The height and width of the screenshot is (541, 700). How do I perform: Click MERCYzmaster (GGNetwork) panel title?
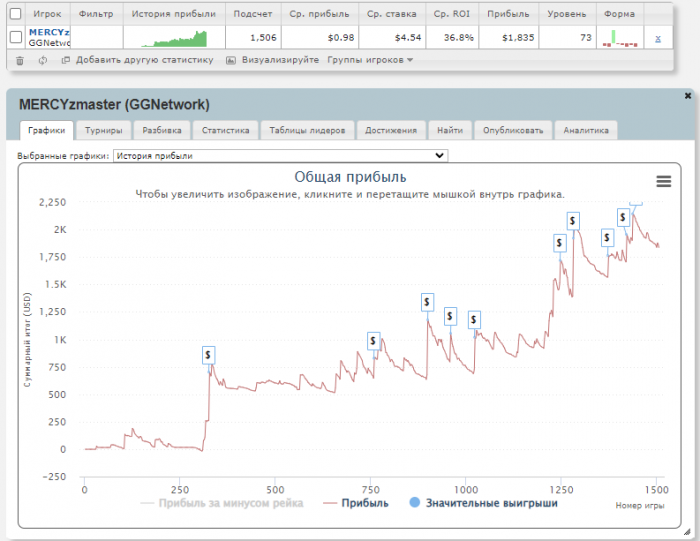click(x=114, y=104)
